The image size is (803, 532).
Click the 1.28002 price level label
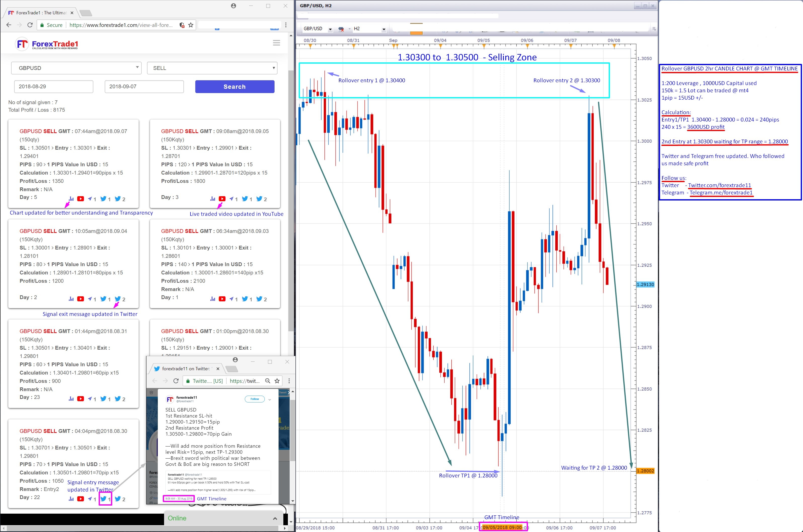point(645,471)
